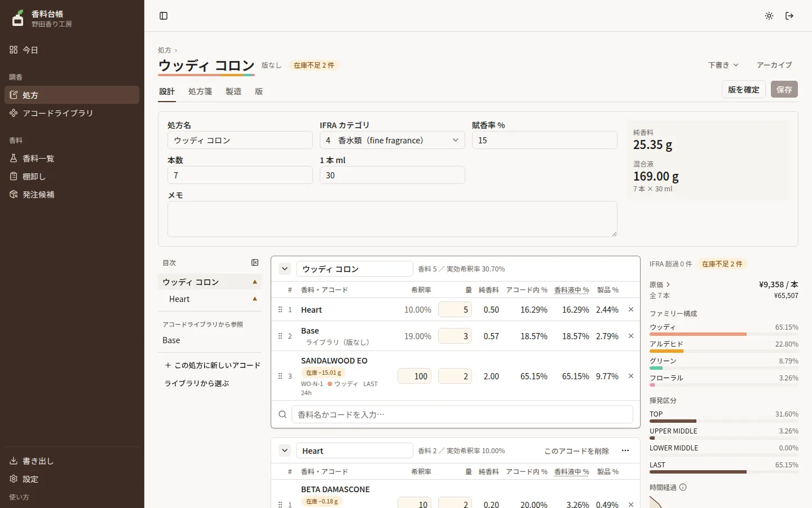The image size is (812, 508).
Task: Click the 本数 input field
Action: coord(240,175)
